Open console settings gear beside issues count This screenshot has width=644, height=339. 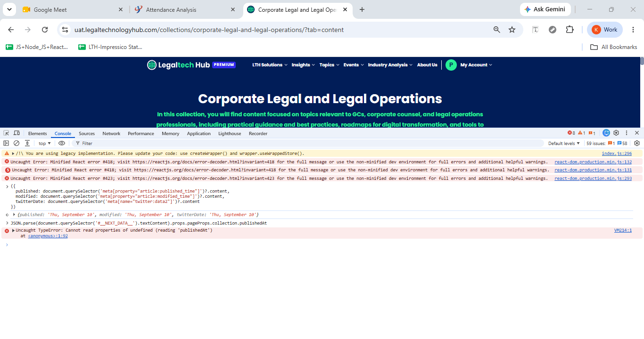[x=637, y=143]
